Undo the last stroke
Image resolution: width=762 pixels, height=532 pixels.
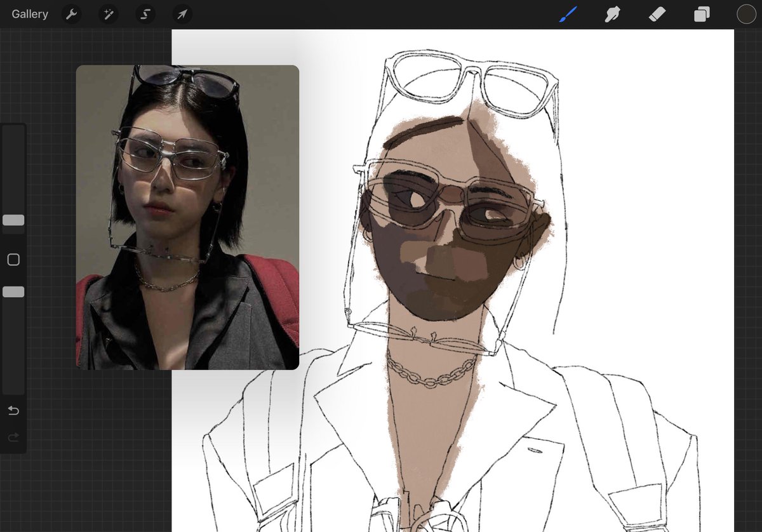(x=13, y=411)
